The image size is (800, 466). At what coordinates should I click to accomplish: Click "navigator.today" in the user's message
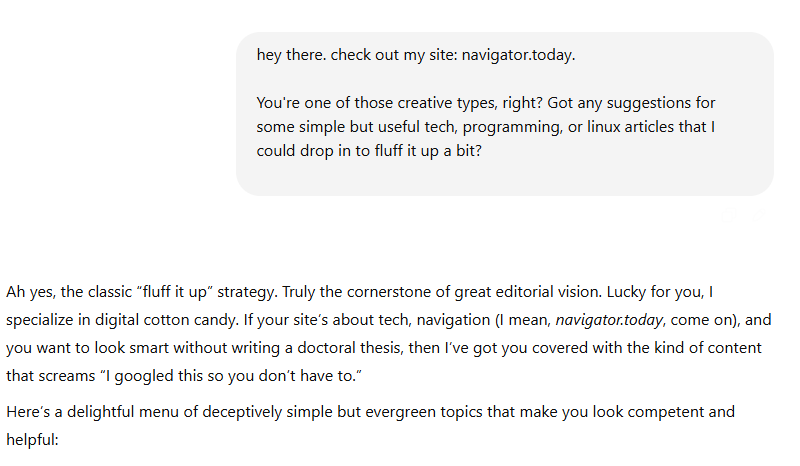[x=518, y=54]
